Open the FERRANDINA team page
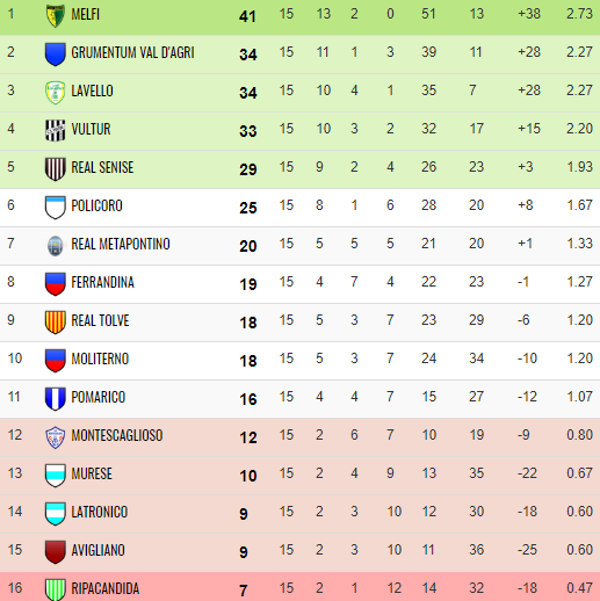 click(103, 282)
